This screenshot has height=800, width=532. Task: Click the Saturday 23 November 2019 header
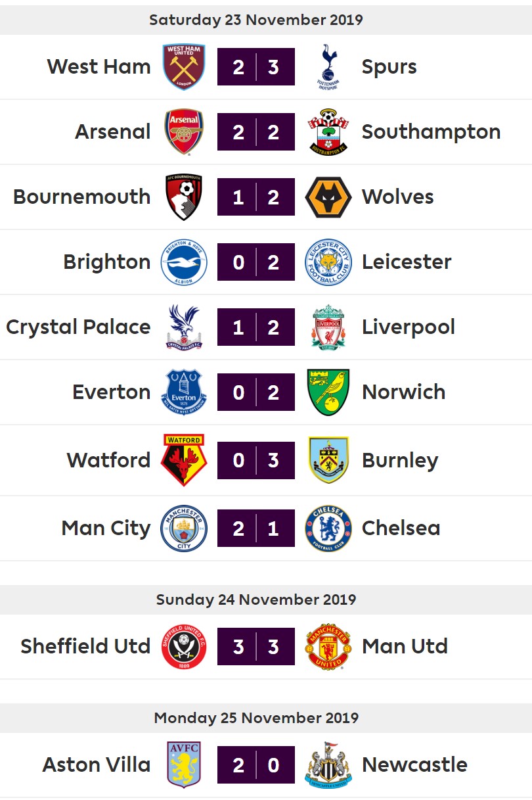[256, 20]
